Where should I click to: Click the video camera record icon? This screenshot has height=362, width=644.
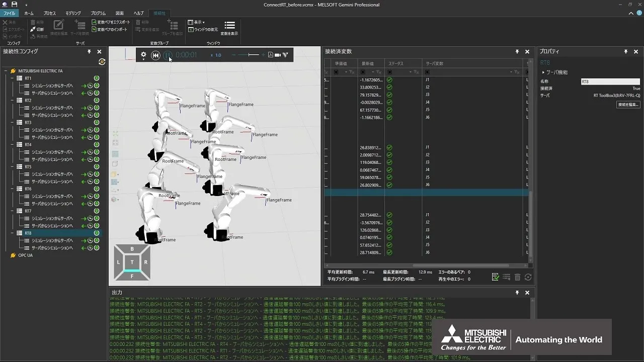pyautogui.click(x=277, y=55)
